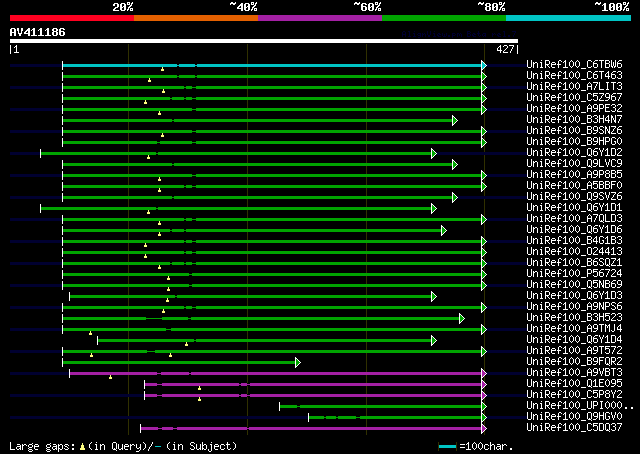This screenshot has height=454, width=640.
Task: Select hit name UniRef100_B6SQZ1
Action: click(574, 263)
